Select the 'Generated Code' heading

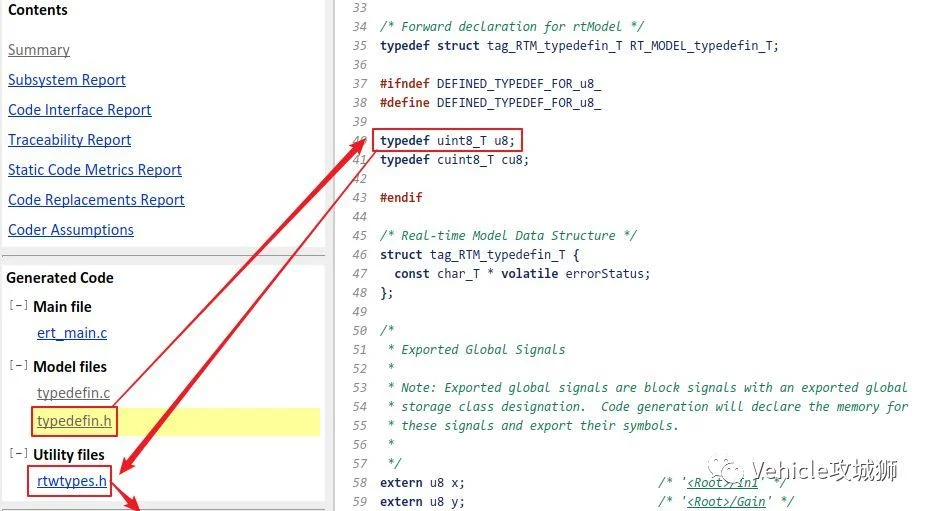pyautogui.click(x=60, y=278)
